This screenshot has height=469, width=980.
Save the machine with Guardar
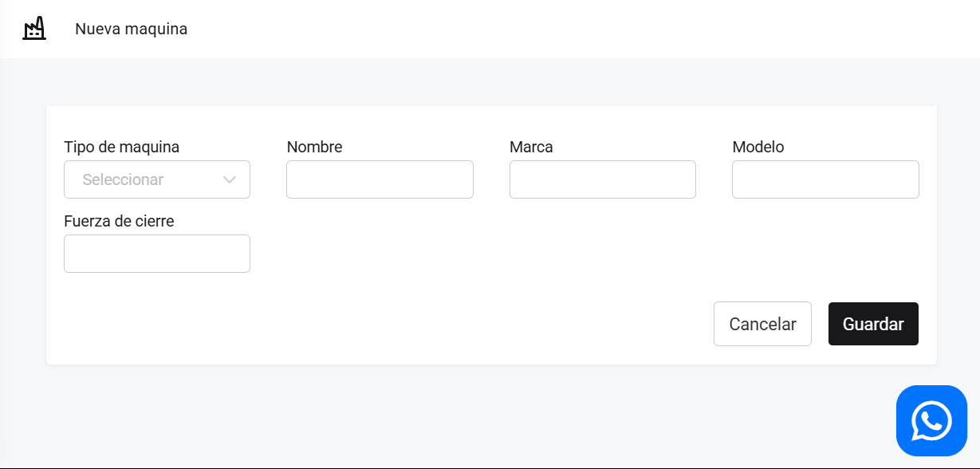873,324
